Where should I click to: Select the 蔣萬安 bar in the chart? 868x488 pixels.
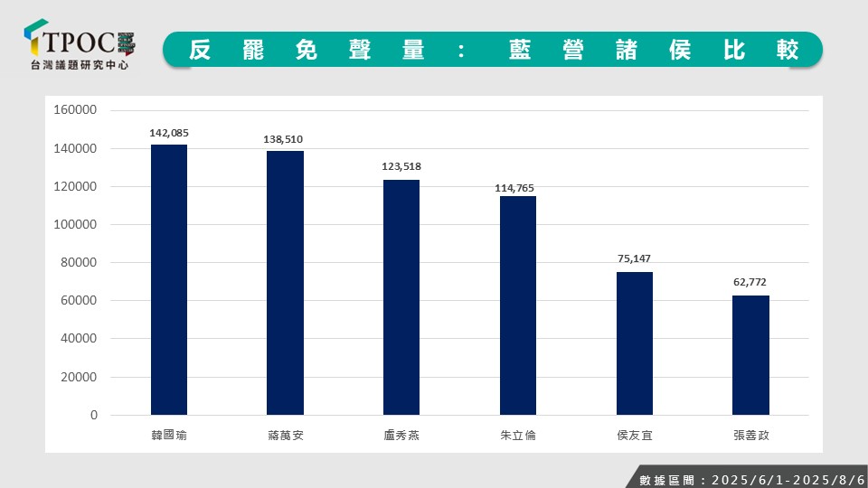point(285,282)
